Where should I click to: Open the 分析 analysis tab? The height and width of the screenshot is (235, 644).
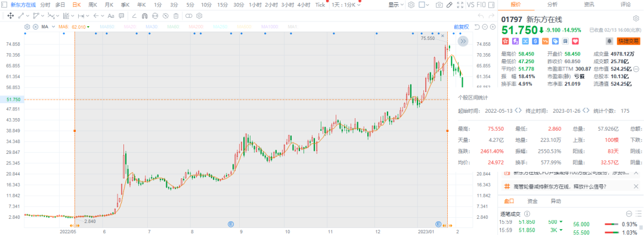pos(552,5)
